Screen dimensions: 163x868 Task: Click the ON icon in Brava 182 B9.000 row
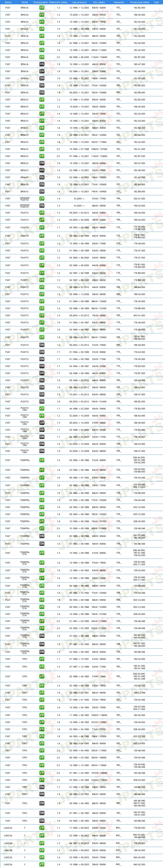point(42,93)
